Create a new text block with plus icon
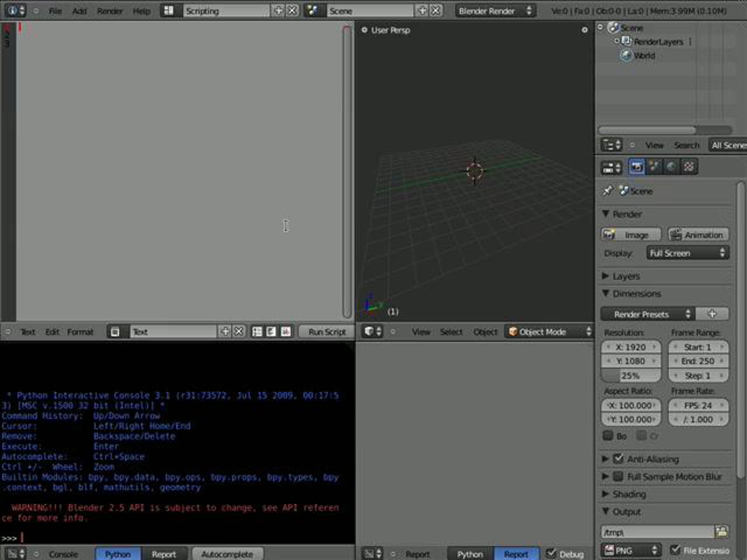747x560 pixels. pos(225,332)
